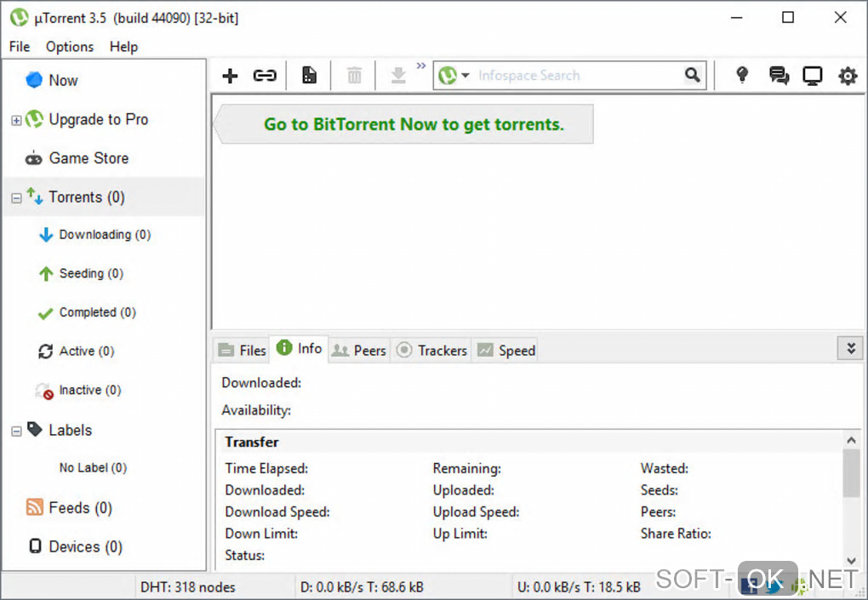Image resolution: width=868 pixels, height=600 pixels.
Task: Click the remote monitor icon
Action: 813,75
